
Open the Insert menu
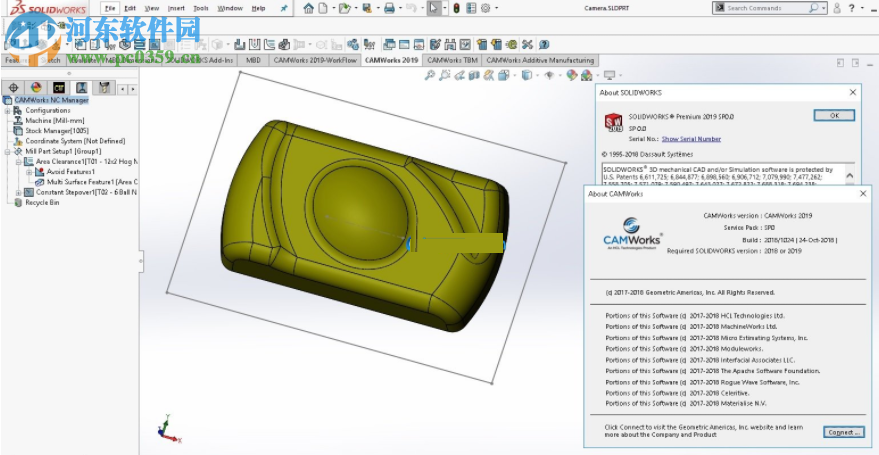176,8
